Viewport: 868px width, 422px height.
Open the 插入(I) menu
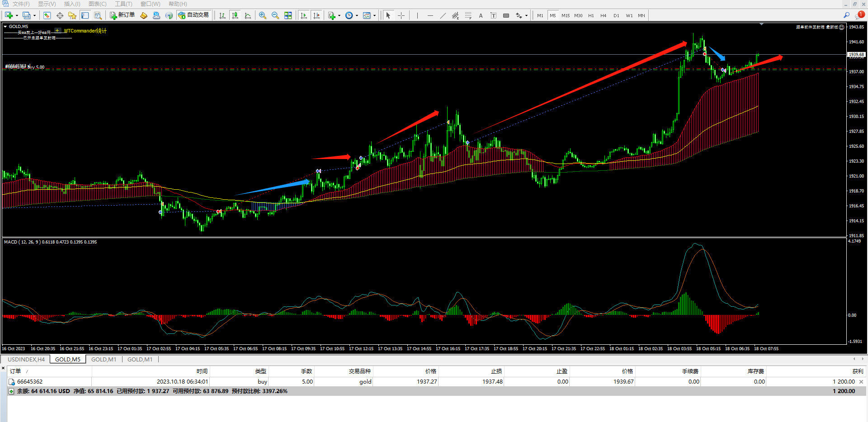coord(72,4)
